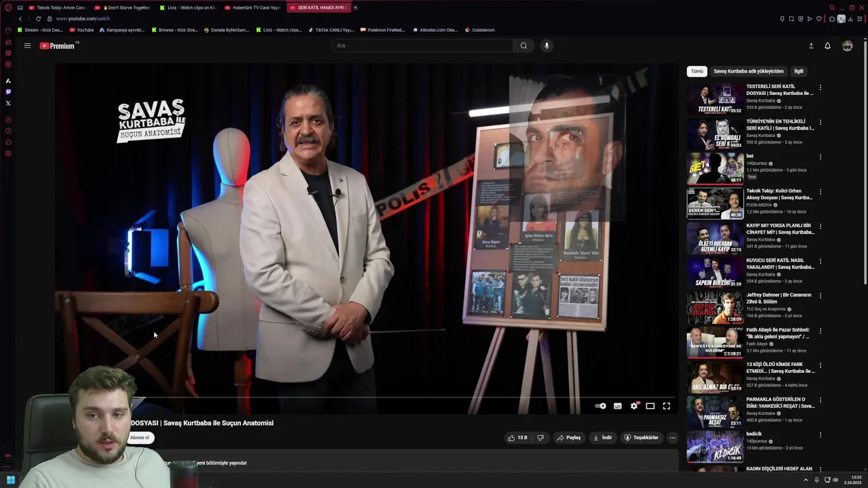Open new browser tab with plus

pos(355,7)
